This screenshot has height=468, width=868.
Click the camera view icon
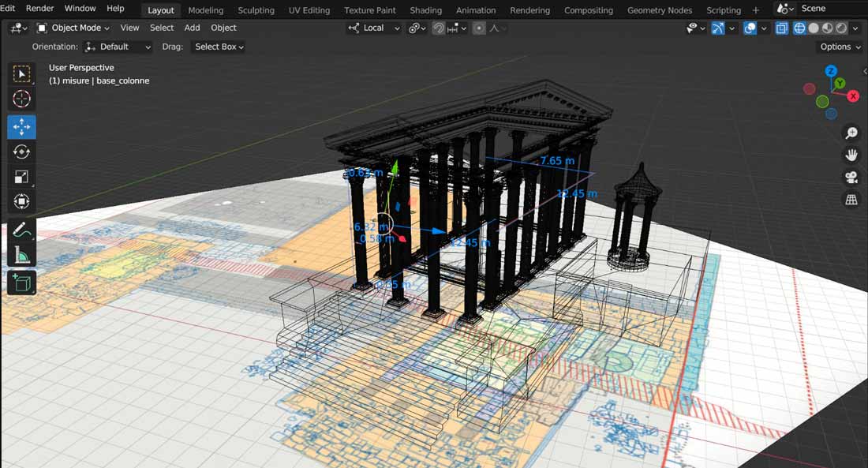[x=851, y=178]
